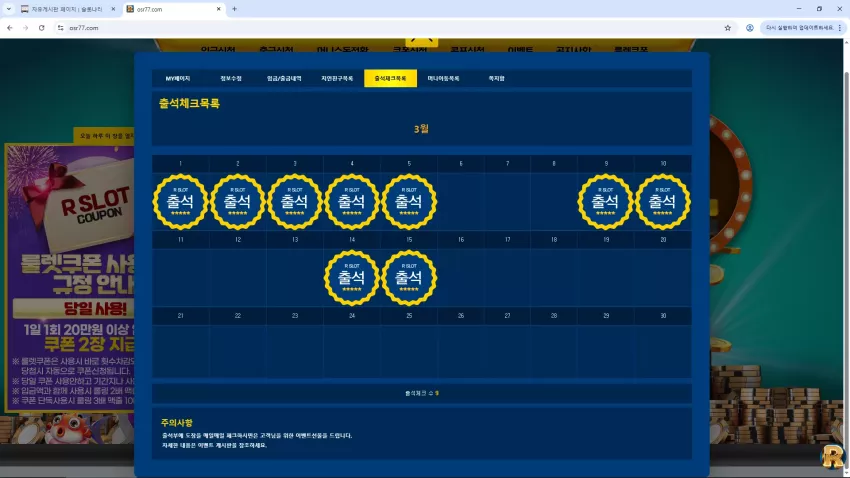Select the 쪽지함 tab
Screen dimensions: 850x478
pos(497,78)
